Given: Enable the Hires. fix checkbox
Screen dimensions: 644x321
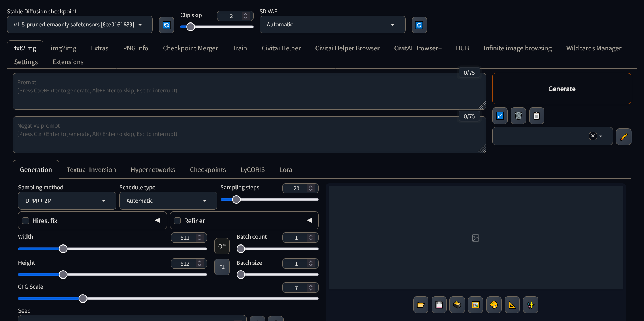Looking at the screenshot, I should pyautogui.click(x=26, y=221).
